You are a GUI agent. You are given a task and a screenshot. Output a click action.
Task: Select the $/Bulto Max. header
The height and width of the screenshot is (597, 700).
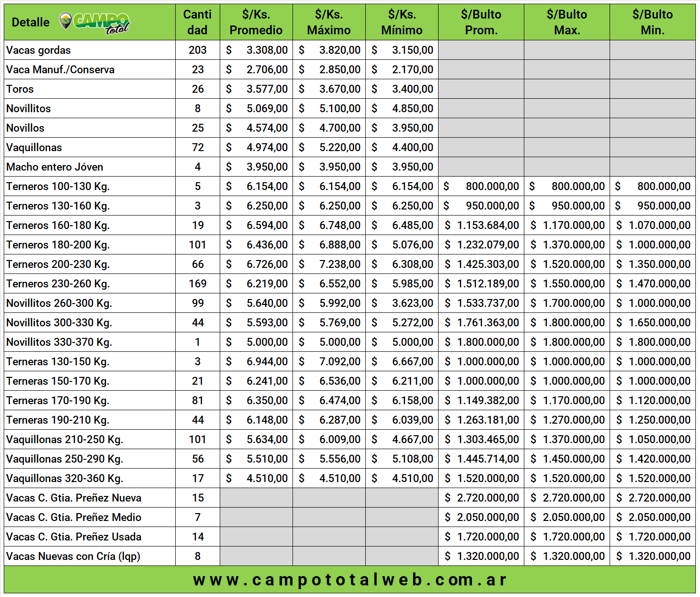coord(567,22)
